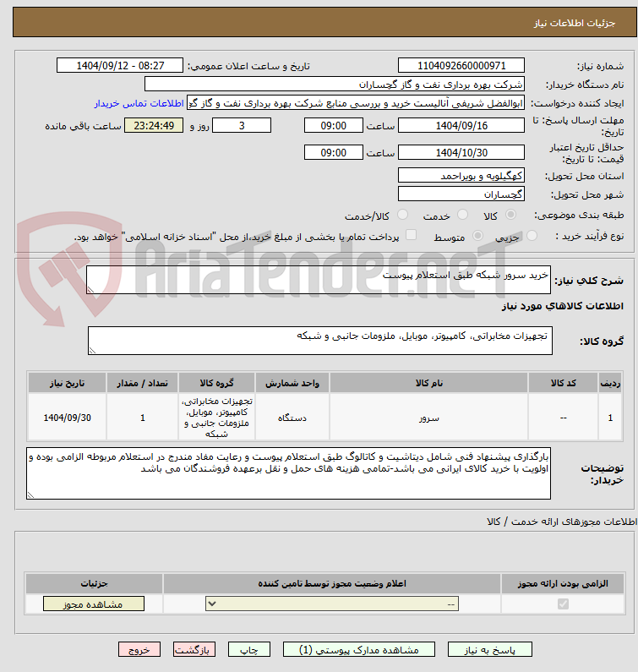This screenshot has width=638, height=672.
Task: Click the جزئیات اطلاعات نیاز page header
Action: point(324,22)
